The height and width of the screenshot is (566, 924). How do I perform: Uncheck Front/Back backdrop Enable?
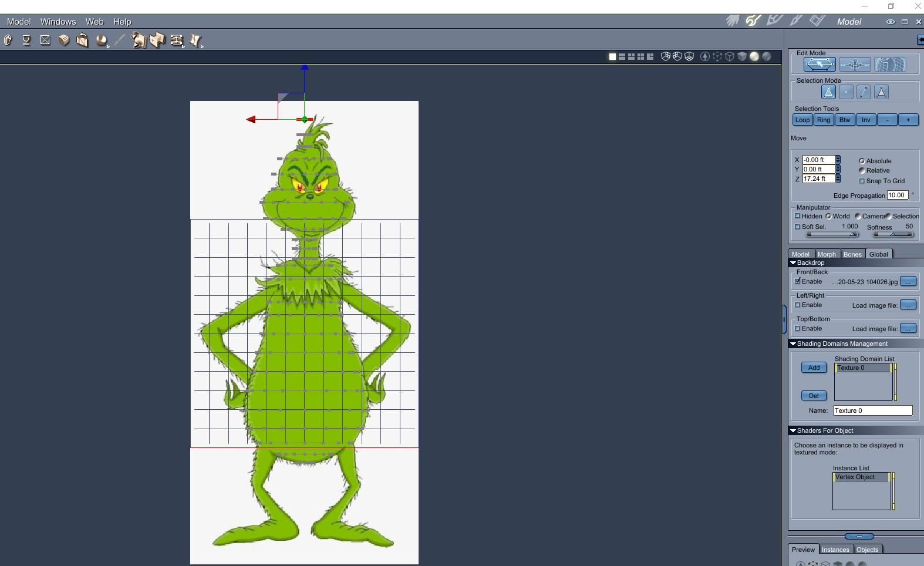pyautogui.click(x=798, y=281)
